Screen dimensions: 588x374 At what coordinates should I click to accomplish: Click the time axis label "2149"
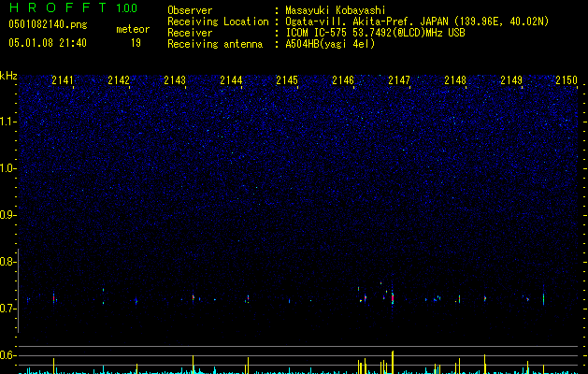(511, 80)
